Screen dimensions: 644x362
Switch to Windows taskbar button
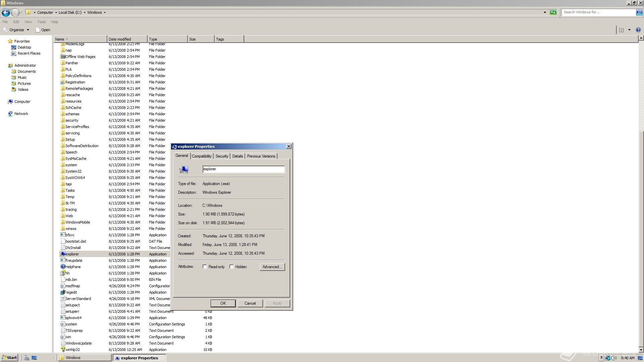click(x=84, y=358)
